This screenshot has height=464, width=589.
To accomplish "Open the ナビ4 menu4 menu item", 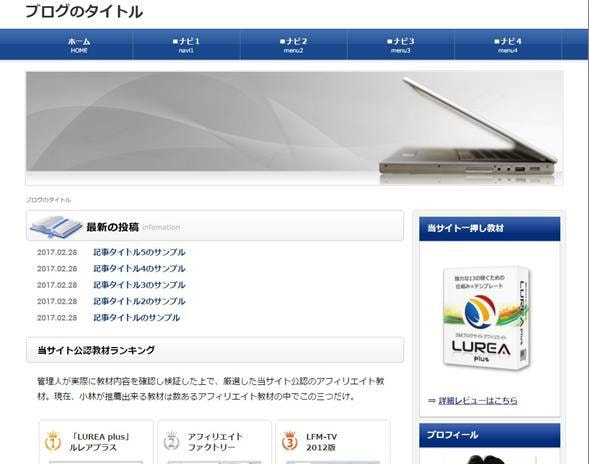I will pyautogui.click(x=508, y=45).
